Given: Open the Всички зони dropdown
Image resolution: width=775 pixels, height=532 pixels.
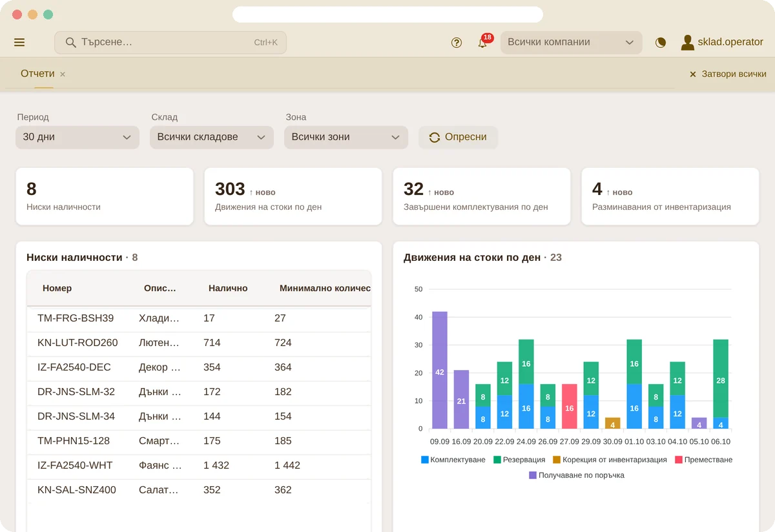Looking at the screenshot, I should pos(346,138).
